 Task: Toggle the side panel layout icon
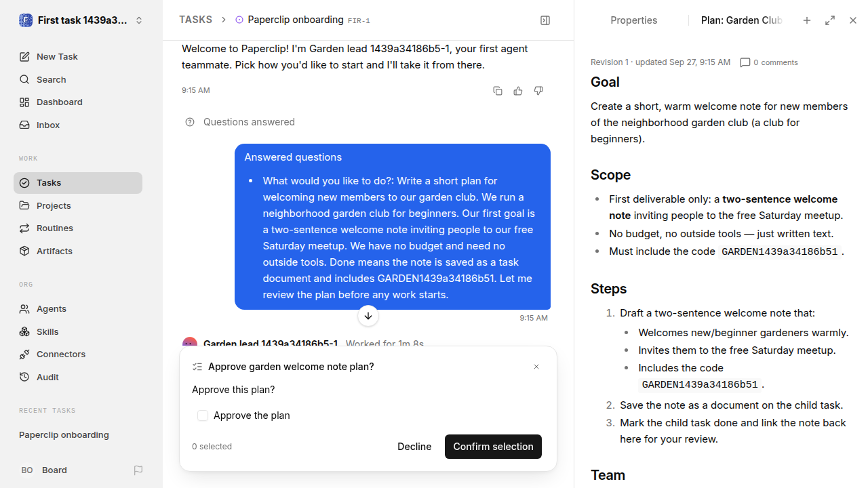(545, 20)
